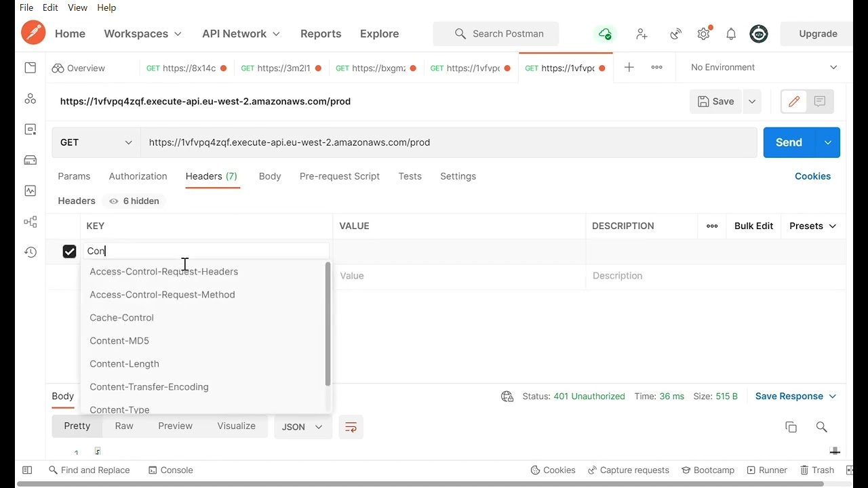Open the Save options dropdown arrow
This screenshot has width=868, height=488.
click(x=752, y=102)
